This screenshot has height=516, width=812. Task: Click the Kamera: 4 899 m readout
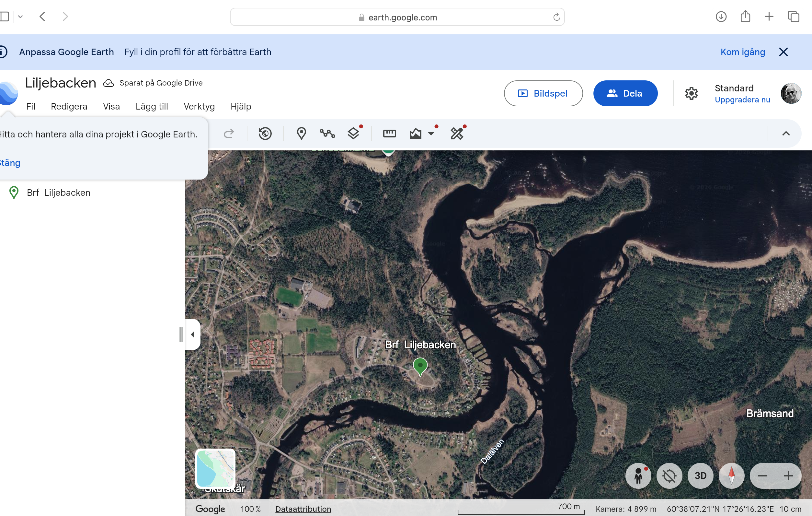pyautogui.click(x=626, y=509)
